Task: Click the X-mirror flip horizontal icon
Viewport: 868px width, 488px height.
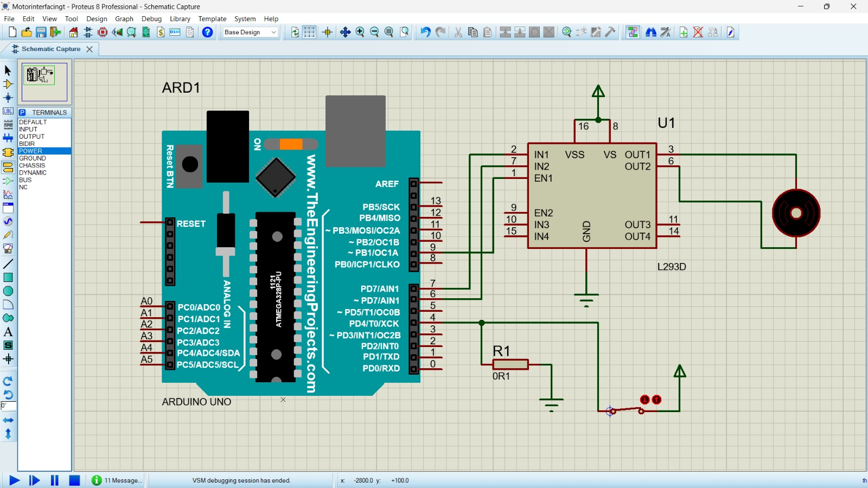Action: coord(8,420)
